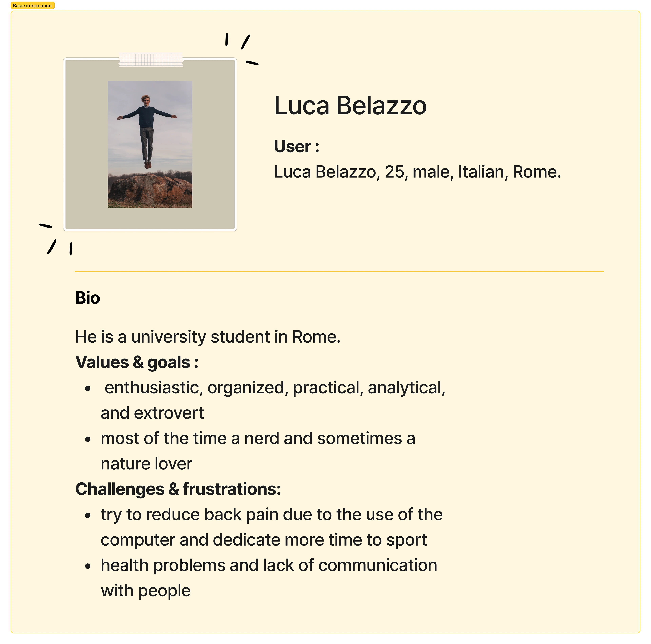Select the "most of the time a nerd" bullet
The image size is (651, 644).
click(258, 439)
